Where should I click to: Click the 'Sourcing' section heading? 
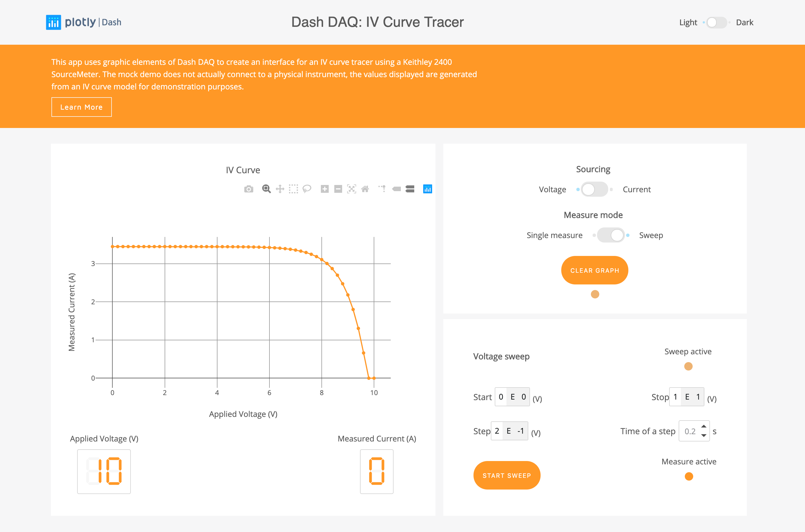coord(593,169)
